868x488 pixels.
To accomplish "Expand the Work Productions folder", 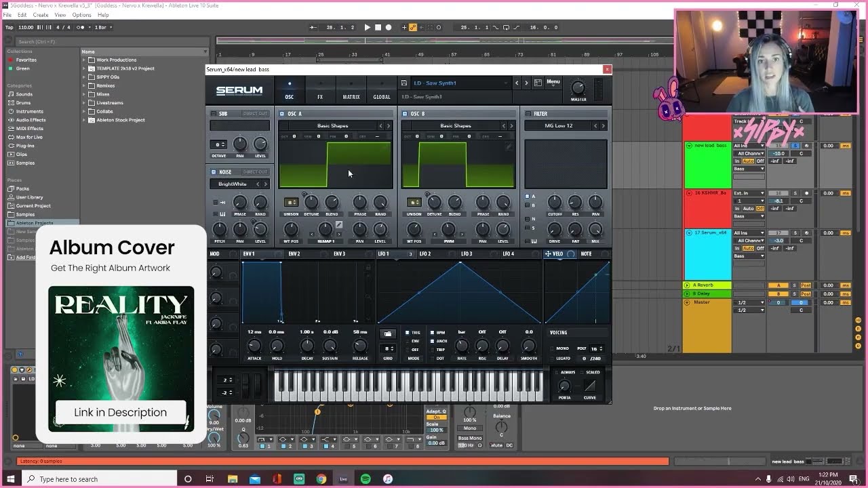I will [85, 60].
